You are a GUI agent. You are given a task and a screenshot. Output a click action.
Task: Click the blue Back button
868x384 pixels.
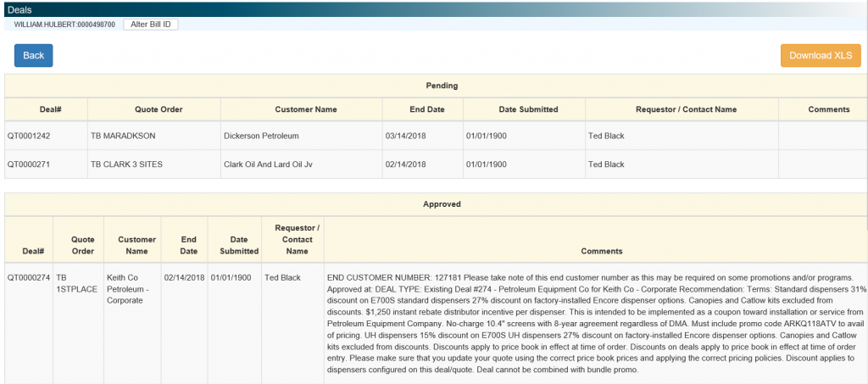click(33, 55)
